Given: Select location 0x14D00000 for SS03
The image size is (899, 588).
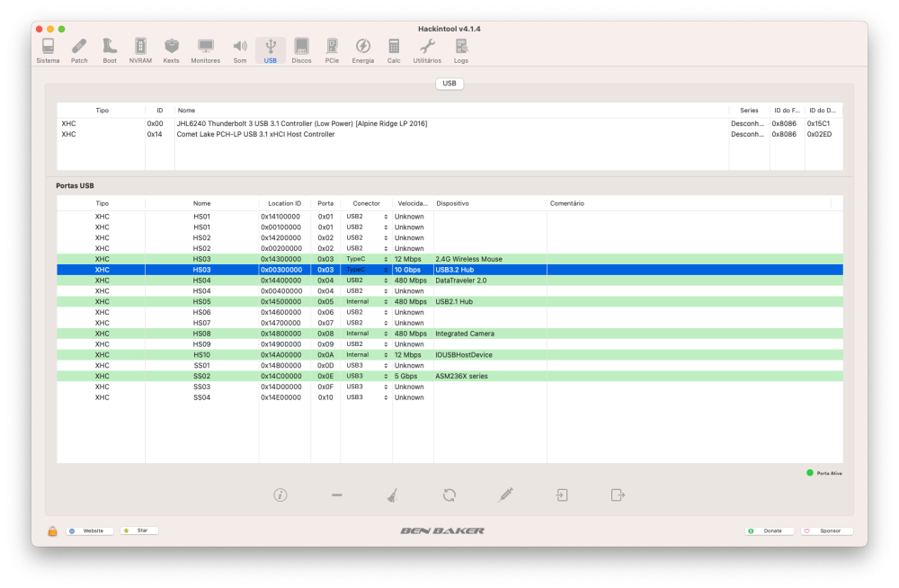Looking at the screenshot, I should [284, 387].
